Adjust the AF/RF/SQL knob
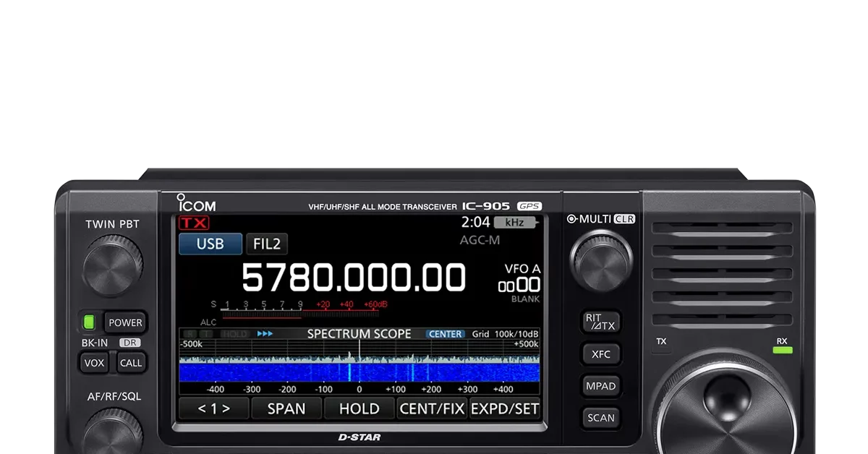 113,431
